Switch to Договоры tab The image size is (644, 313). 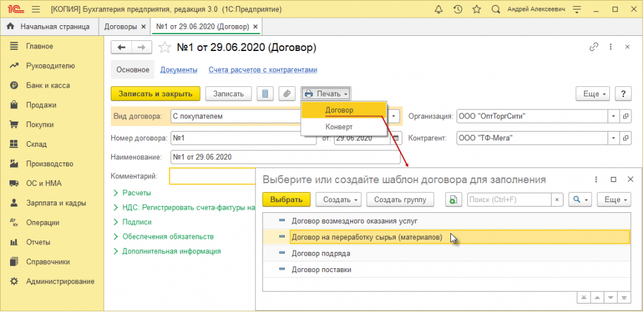click(120, 26)
